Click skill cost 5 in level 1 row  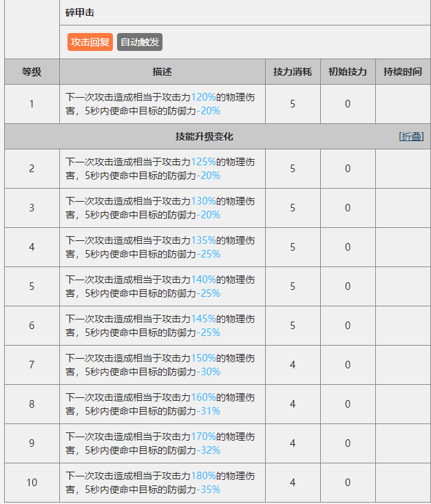(x=293, y=104)
